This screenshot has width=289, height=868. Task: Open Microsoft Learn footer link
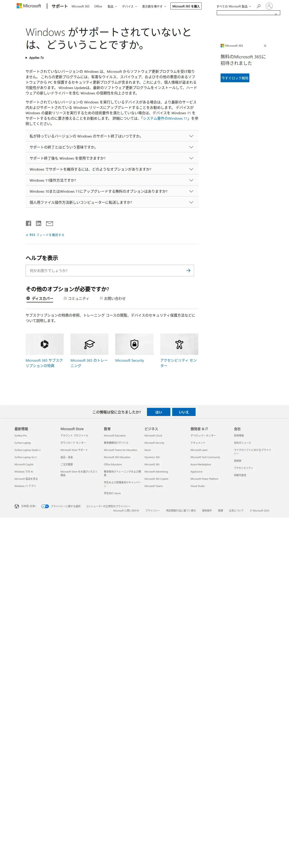point(199,450)
